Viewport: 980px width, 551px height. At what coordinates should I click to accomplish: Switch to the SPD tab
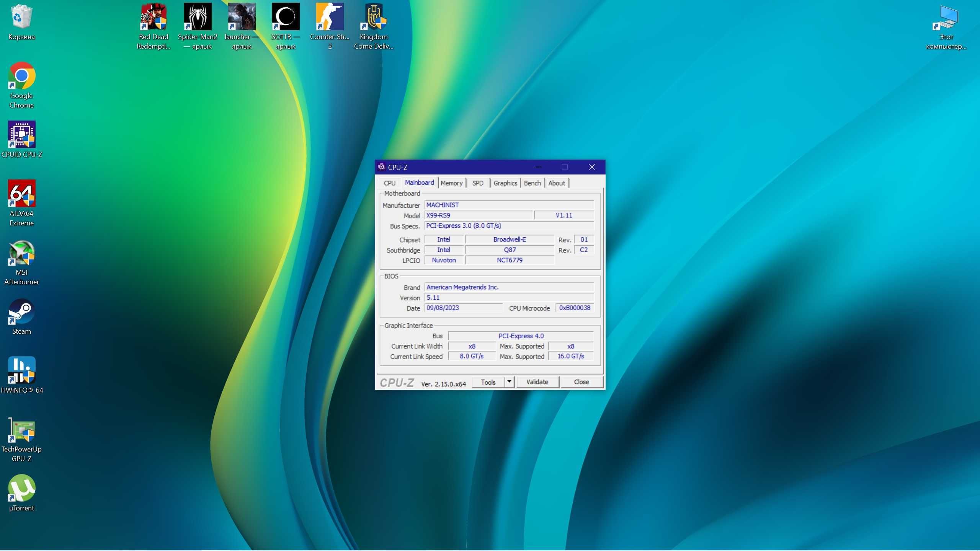(x=478, y=183)
